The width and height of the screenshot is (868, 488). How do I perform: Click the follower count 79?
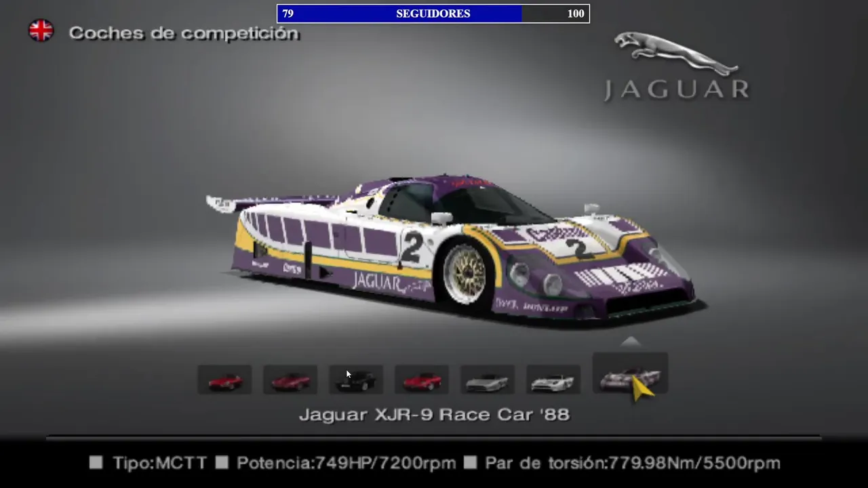[288, 14]
